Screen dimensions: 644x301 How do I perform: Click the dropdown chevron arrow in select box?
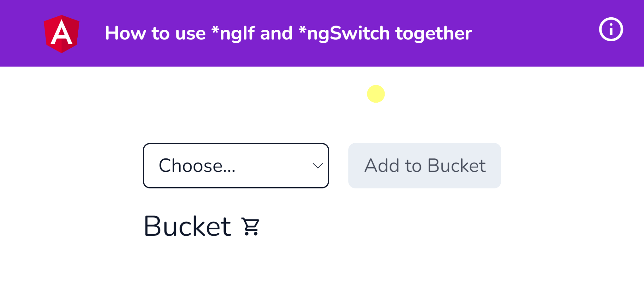(318, 166)
